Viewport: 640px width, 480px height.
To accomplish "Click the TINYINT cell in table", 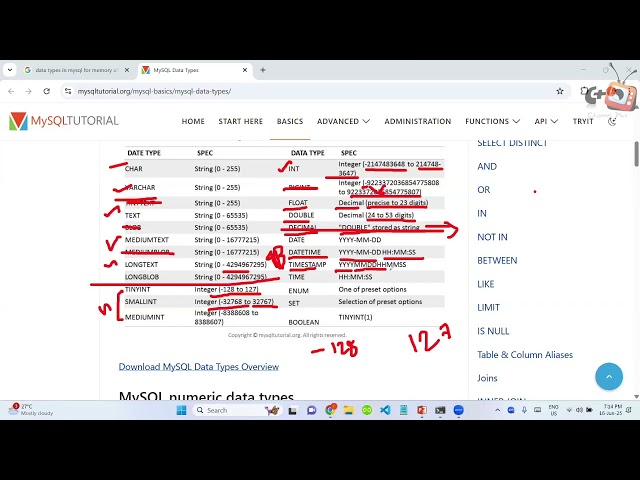I will (x=138, y=289).
